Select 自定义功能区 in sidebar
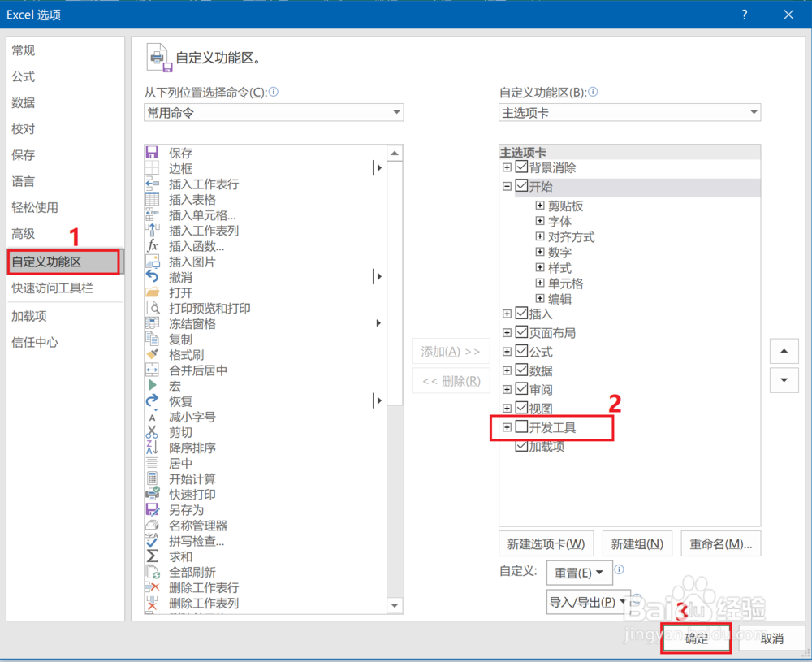 [x=64, y=262]
